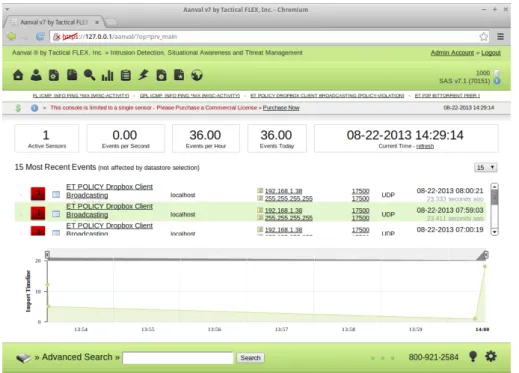Open details icon for 07:59:03 event row
519x373 pixels.
[x=56, y=214]
